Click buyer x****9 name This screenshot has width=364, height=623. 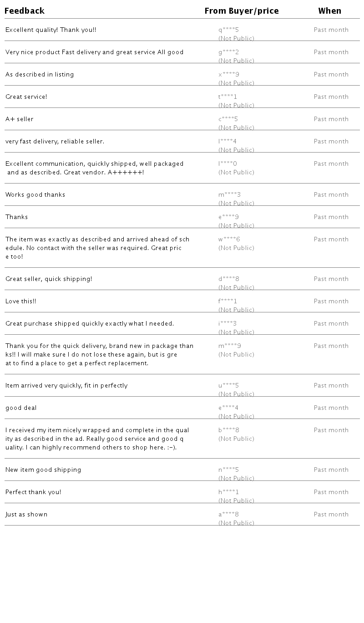[x=228, y=75]
